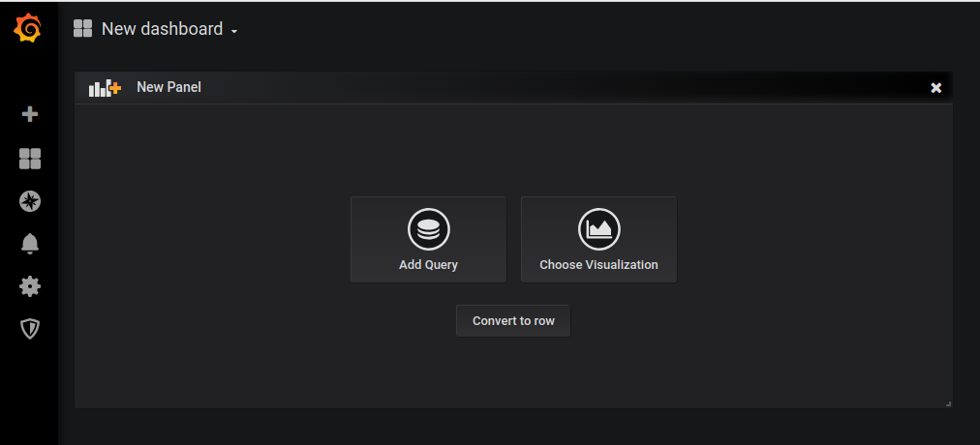Open Configuration via the gear icon
Image resolution: width=980 pixels, height=445 pixels.
point(30,286)
